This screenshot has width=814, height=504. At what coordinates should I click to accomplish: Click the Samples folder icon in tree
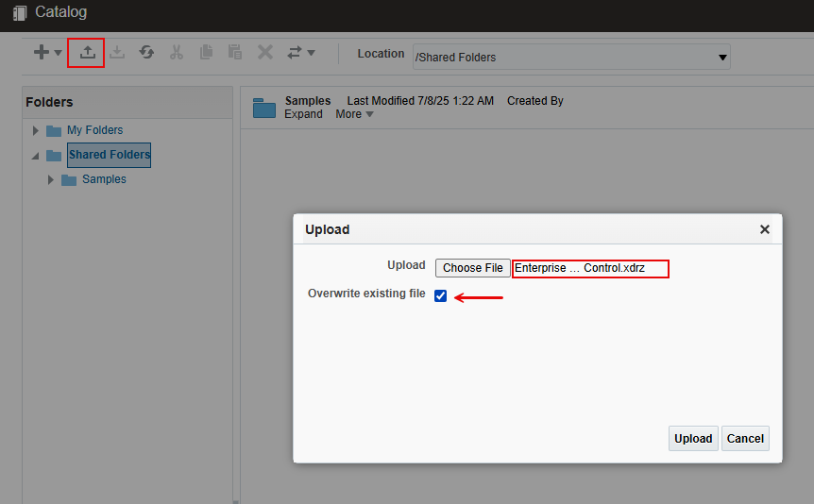[69, 179]
